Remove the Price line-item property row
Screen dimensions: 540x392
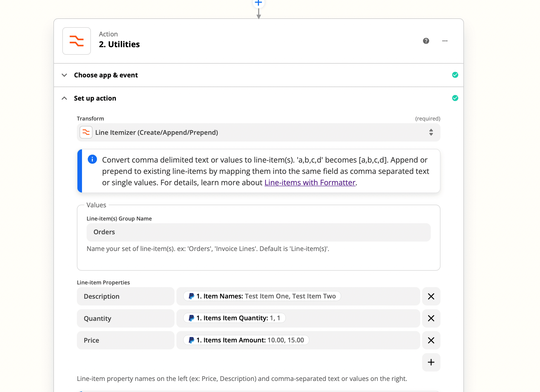coord(431,340)
